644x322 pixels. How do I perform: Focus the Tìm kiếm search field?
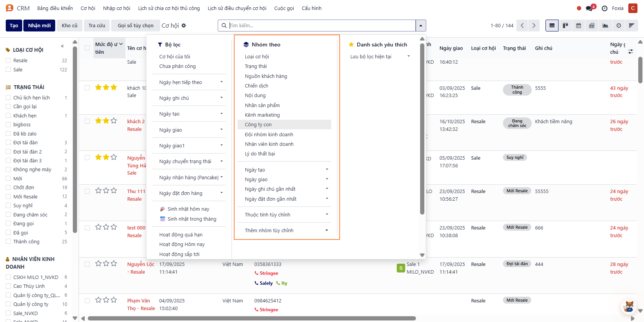321,26
